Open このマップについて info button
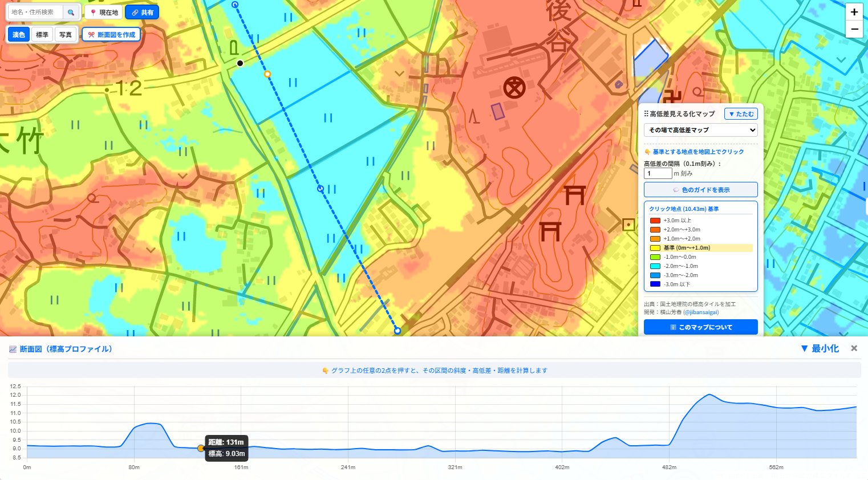Image resolution: width=868 pixels, height=480 pixels. pos(700,327)
